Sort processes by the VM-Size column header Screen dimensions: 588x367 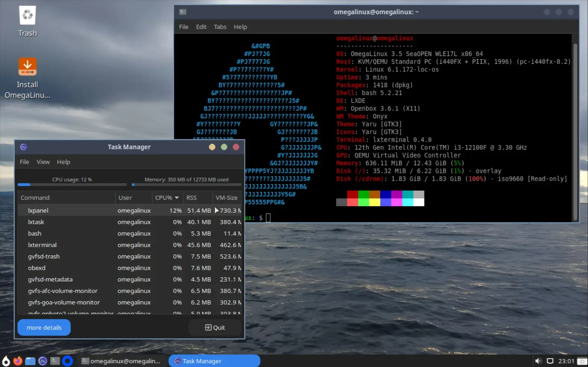(x=227, y=198)
